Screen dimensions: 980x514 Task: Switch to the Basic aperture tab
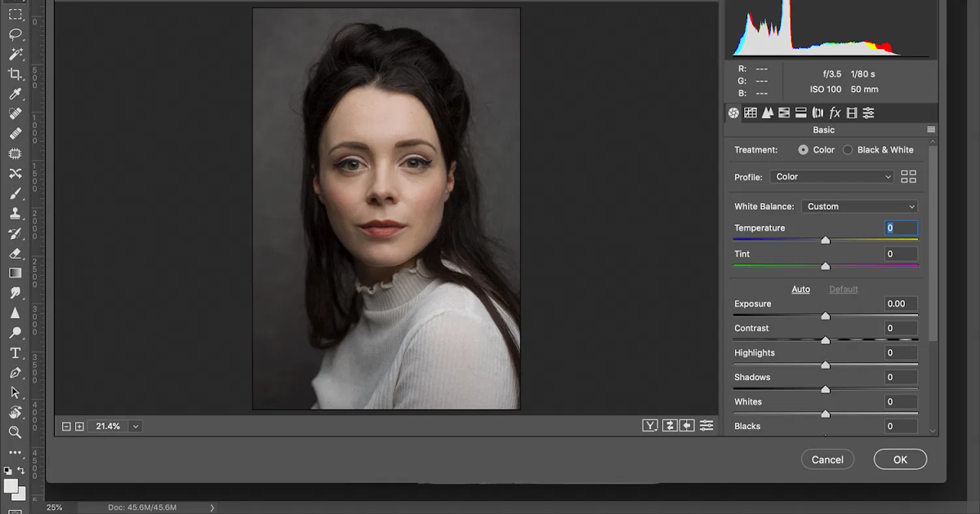(733, 113)
